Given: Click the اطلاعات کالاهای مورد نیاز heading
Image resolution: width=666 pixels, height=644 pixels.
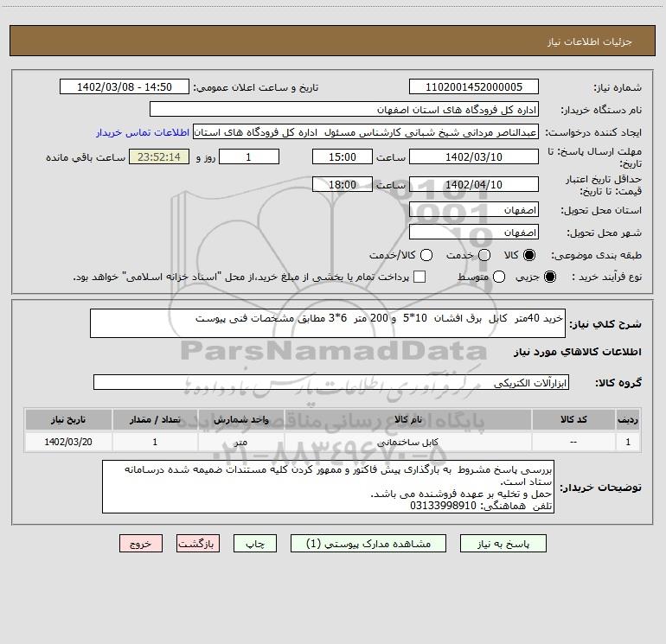Looking at the screenshot, I should pos(577,352).
